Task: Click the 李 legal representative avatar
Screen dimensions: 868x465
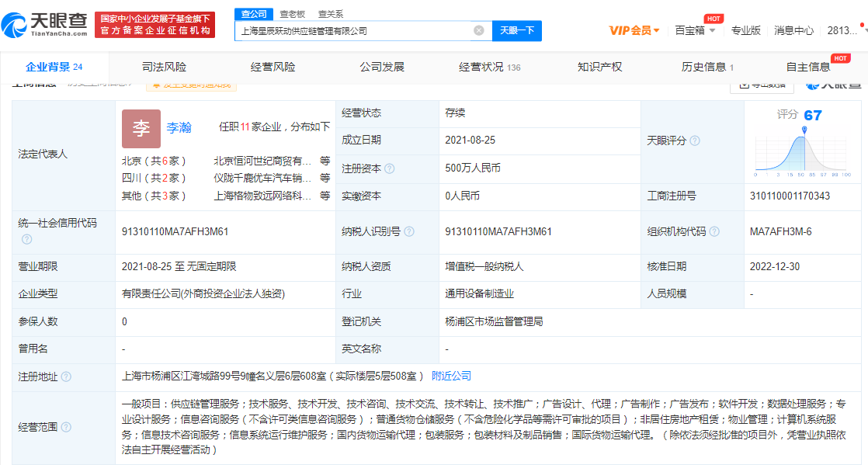Action: pos(141,129)
